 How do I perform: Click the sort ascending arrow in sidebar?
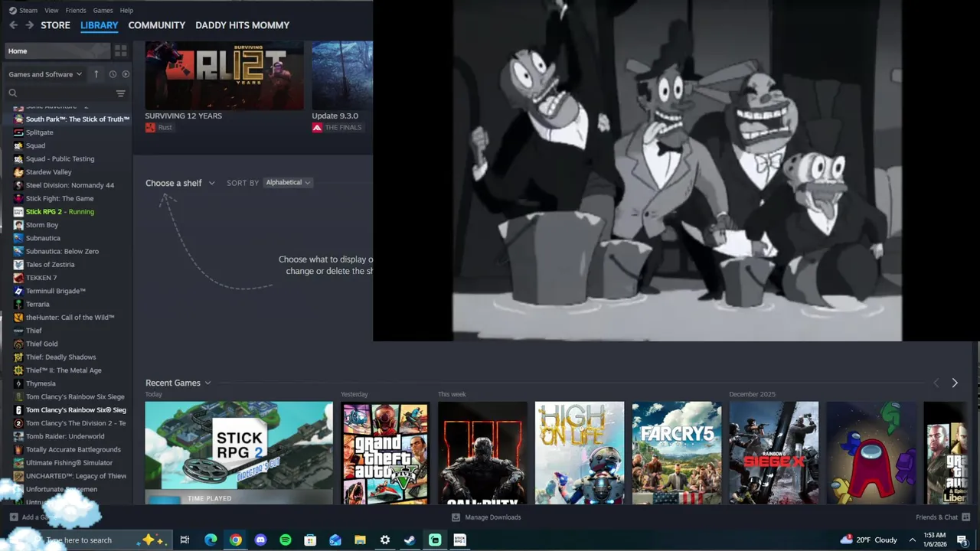coord(96,74)
